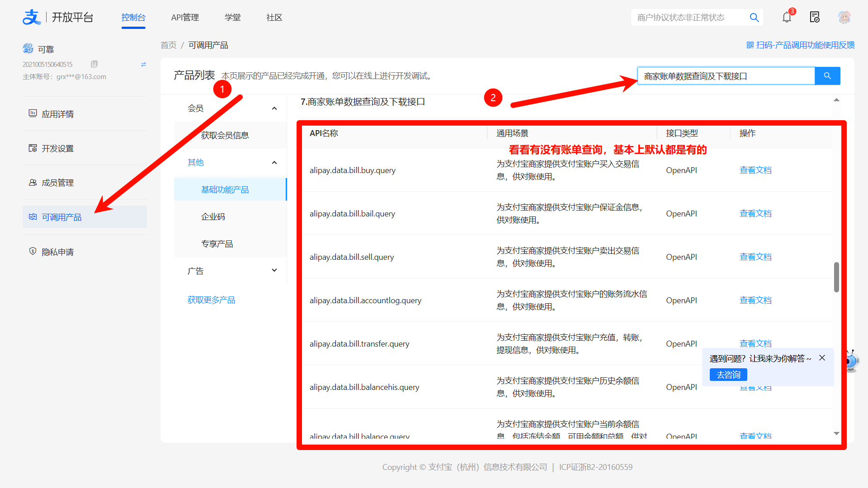
Task: Copy account ID with the copy icon
Action: (x=94, y=64)
